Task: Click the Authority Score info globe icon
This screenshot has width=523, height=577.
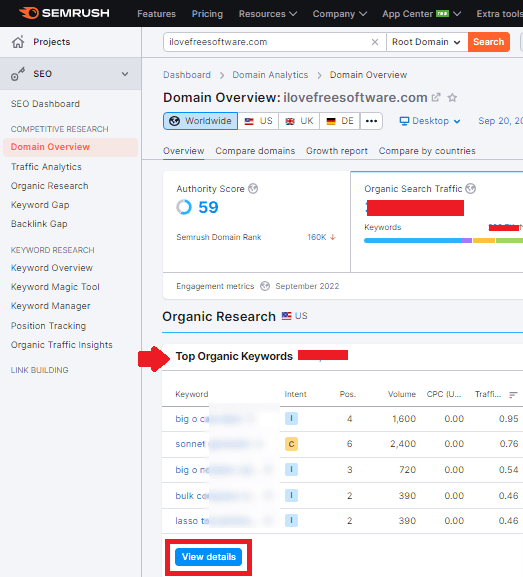Action: point(253,189)
